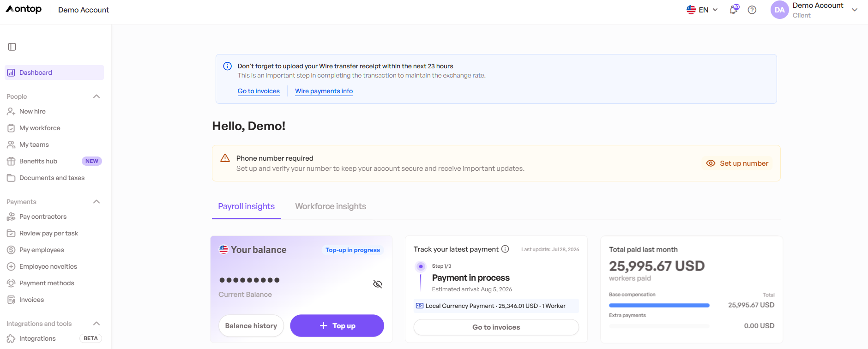Viewport: 868px width, 349px height.
Task: Switch to the Workforce insights tab
Action: [x=331, y=206]
